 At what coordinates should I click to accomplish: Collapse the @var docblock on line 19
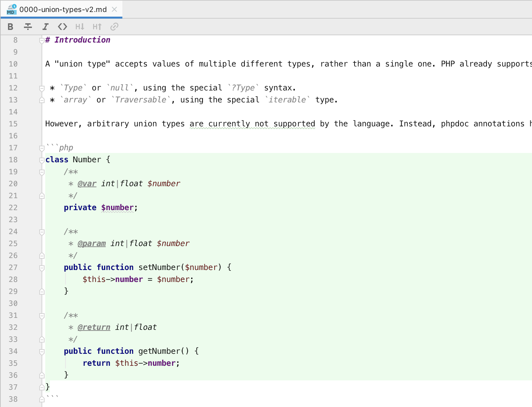[42, 172]
